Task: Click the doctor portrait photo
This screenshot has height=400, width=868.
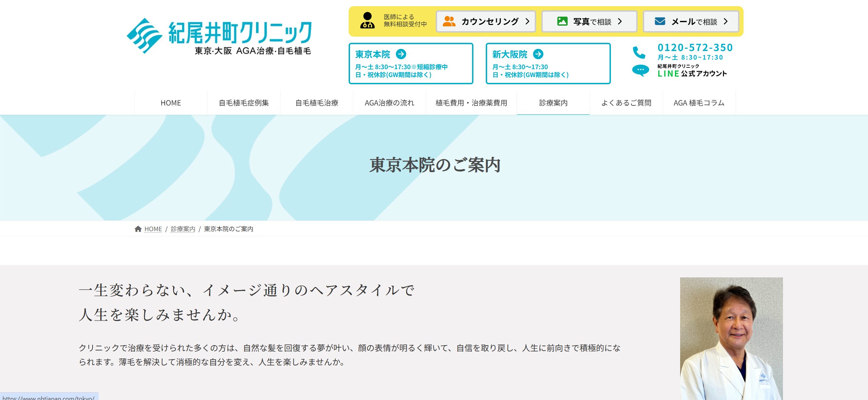Action: [x=731, y=338]
